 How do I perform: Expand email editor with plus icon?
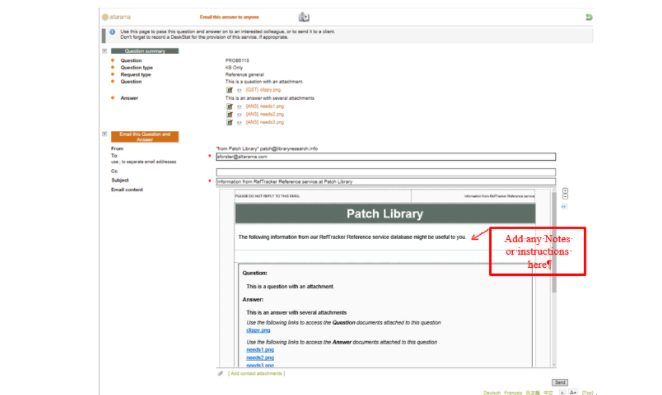(565, 191)
